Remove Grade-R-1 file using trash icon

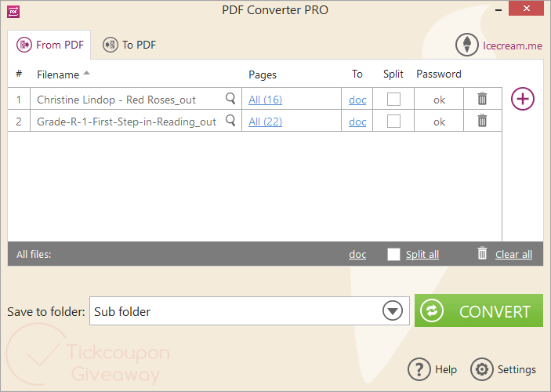[x=482, y=121]
